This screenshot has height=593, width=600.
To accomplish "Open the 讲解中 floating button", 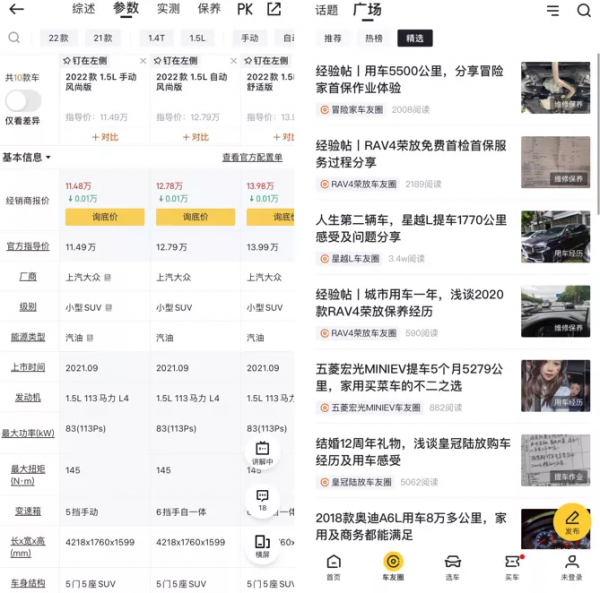I will 262,453.
